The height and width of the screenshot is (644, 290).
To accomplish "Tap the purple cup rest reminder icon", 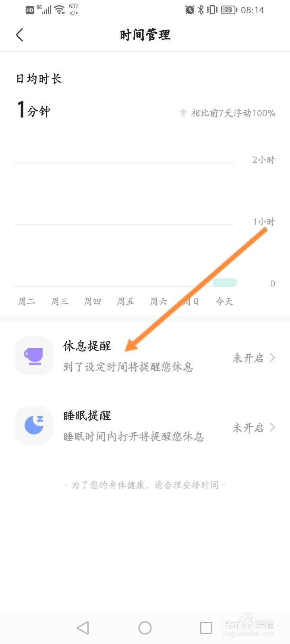I will [x=33, y=356].
